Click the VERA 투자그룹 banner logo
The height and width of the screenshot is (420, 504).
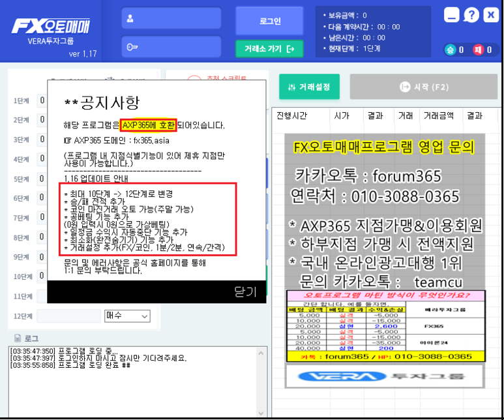385,376
